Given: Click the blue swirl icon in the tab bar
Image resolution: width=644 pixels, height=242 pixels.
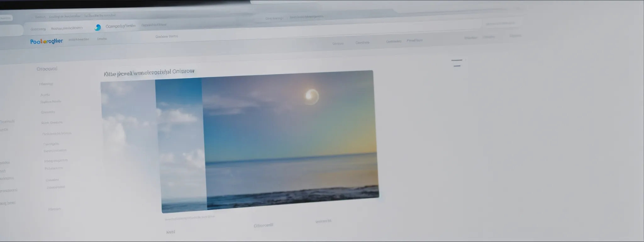Looking at the screenshot, I should point(97,28).
